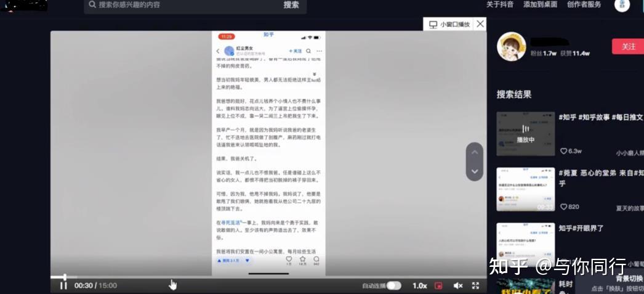
Task: Click the 小小磨人精 author name
Action: tap(630, 153)
